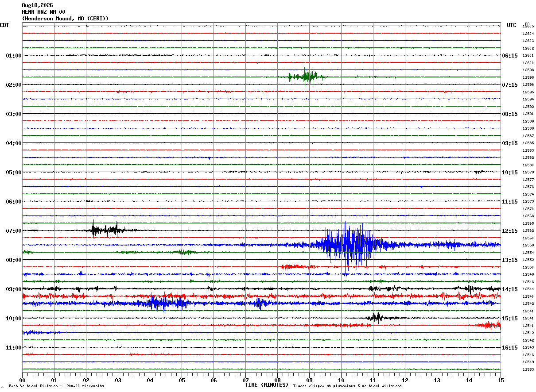Viewport: 536px width, 392px height.
Task: Click the 06:15 UTC time label
Action: click(x=509, y=56)
